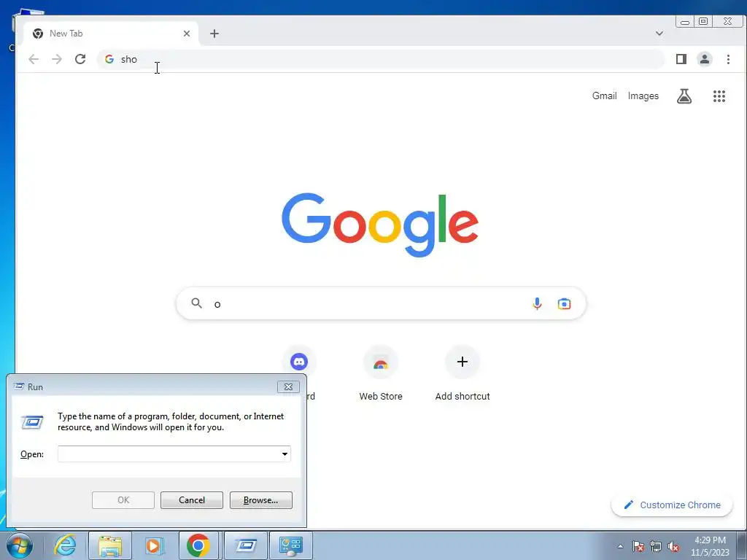
Task: Search by image with camera icon
Action: [564, 303]
